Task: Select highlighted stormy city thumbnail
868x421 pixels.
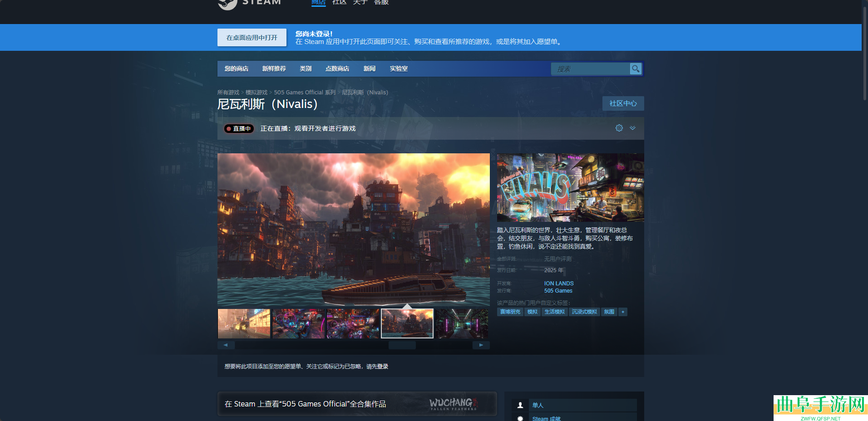Action: (407, 323)
